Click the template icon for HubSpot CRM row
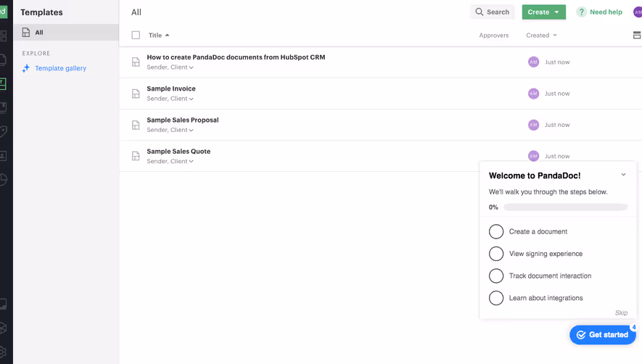Screen dimensions: 642x364 click(136, 62)
